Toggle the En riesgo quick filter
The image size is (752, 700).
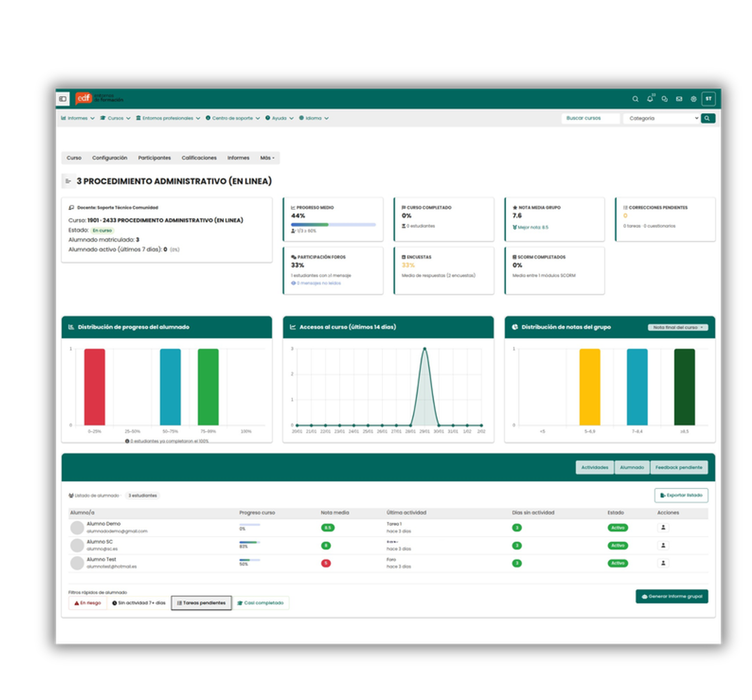88,603
